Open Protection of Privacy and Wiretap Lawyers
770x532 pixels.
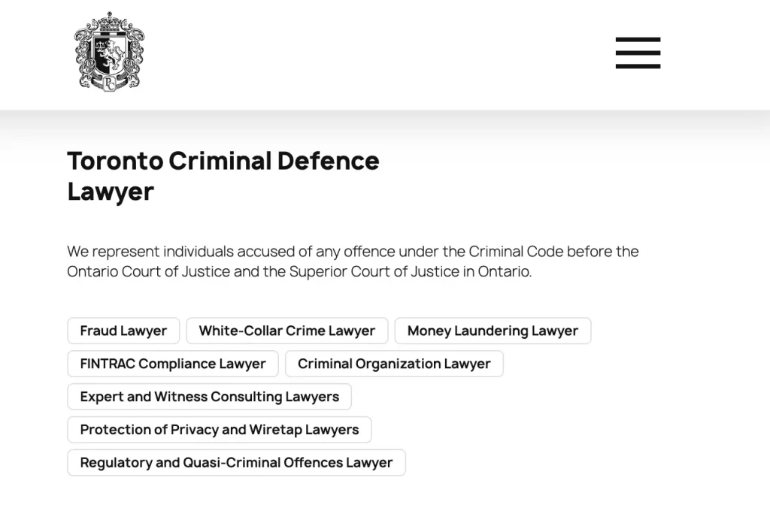coord(219,430)
